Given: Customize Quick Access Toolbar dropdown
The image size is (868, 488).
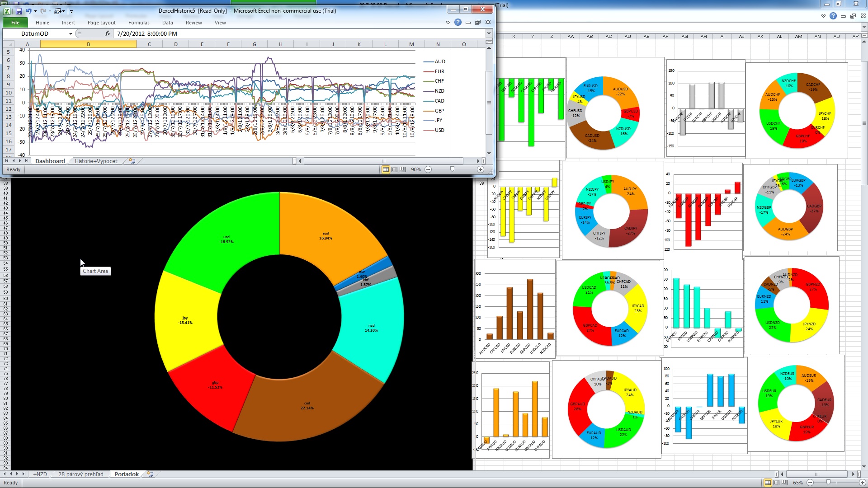Looking at the screenshot, I should pyautogui.click(x=71, y=11).
